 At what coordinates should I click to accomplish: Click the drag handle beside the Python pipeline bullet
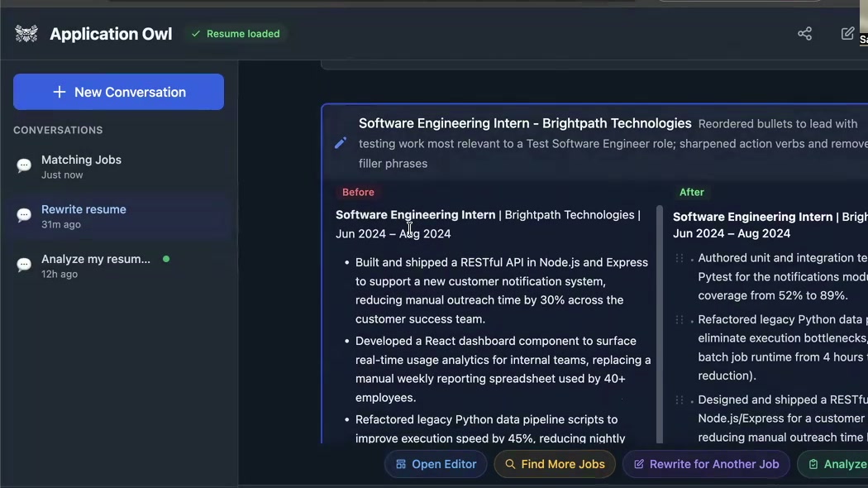[x=680, y=320]
